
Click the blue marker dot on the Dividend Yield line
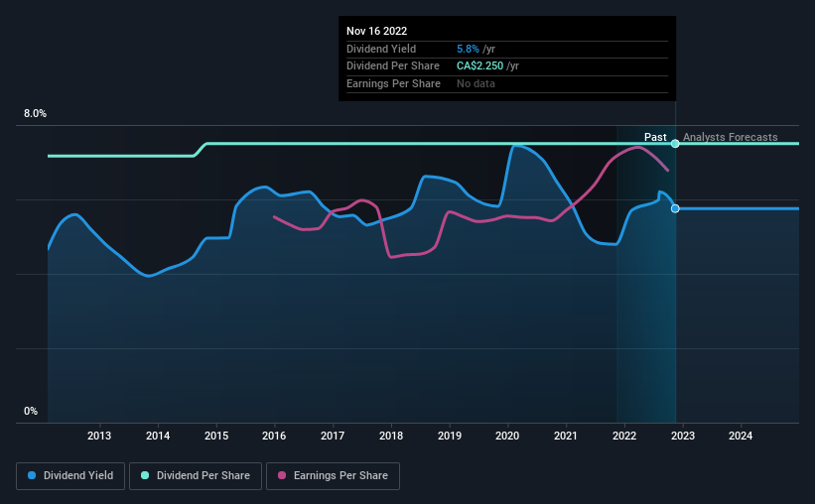(675, 208)
